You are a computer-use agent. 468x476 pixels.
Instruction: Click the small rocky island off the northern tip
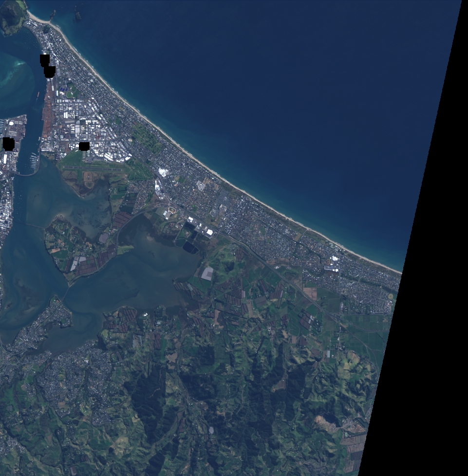(x=78, y=16)
